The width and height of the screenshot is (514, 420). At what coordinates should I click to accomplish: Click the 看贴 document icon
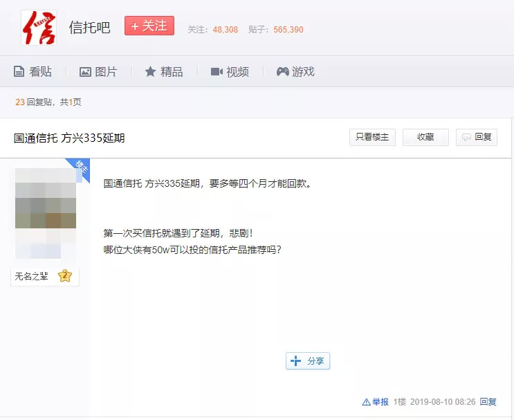click(19, 71)
